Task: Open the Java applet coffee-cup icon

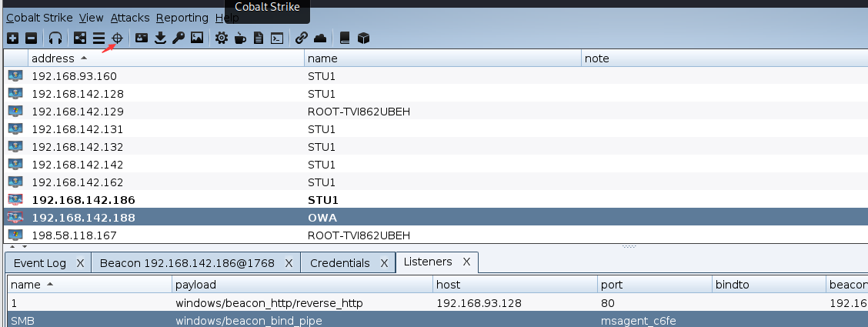Action: (x=240, y=38)
